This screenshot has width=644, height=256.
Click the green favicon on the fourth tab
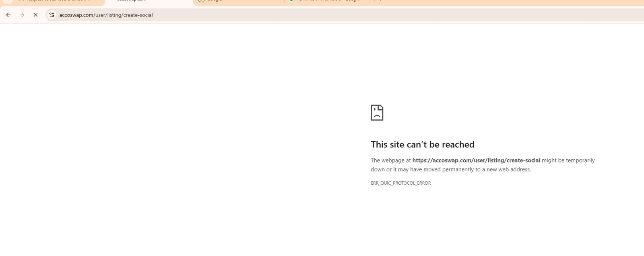click(x=291, y=1)
